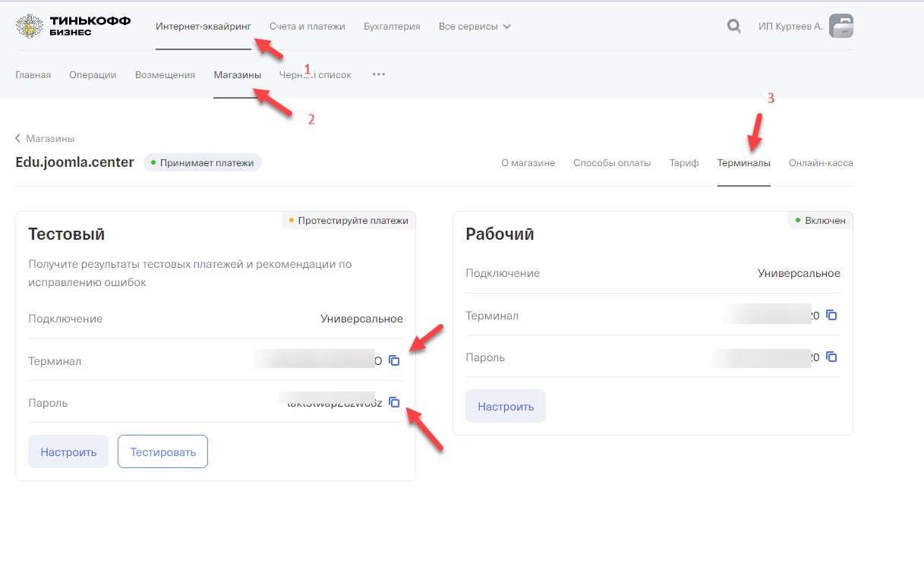924x566 pixels.
Task: Switch to Онлайн-касса tab
Action: pos(821,163)
